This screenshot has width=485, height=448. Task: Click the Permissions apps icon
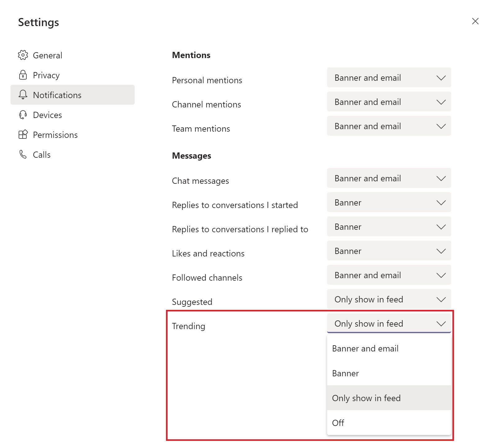tap(23, 135)
